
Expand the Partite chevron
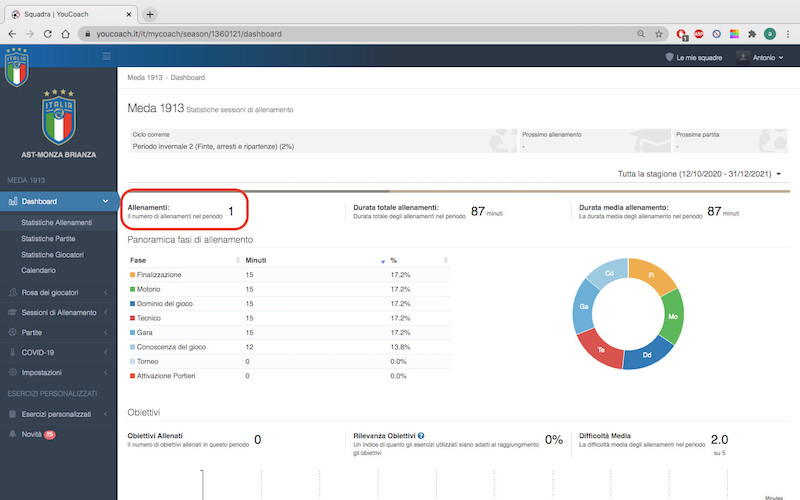[x=106, y=332]
